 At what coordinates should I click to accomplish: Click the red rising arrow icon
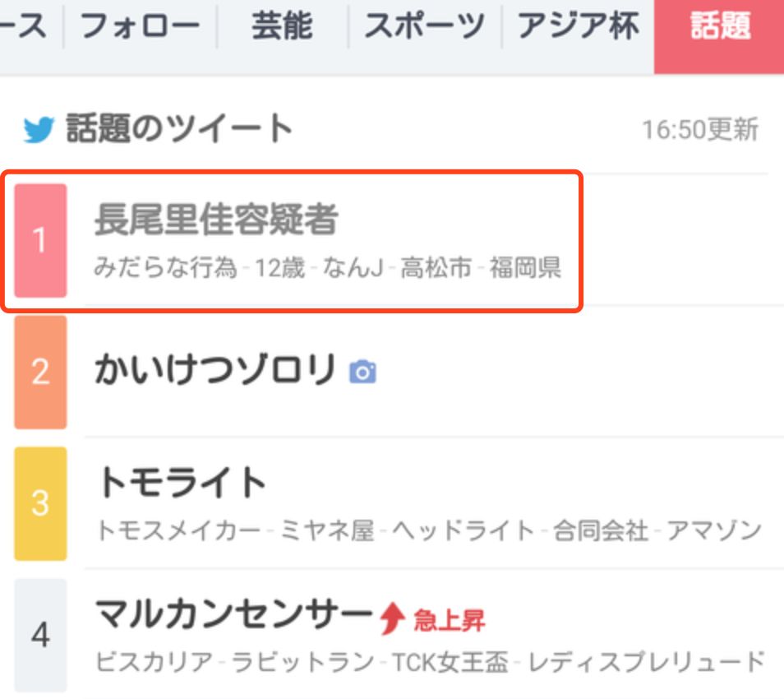click(x=394, y=618)
